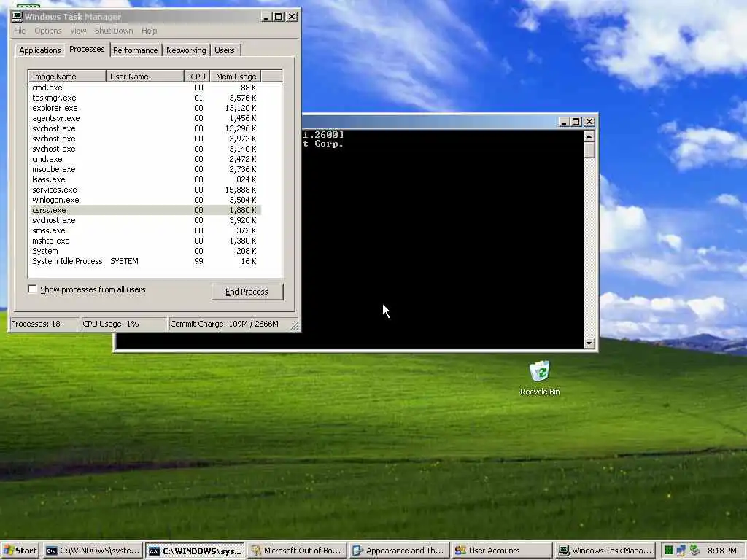
Task: Select svchost.exe row using 3,920 K
Action: (144, 220)
